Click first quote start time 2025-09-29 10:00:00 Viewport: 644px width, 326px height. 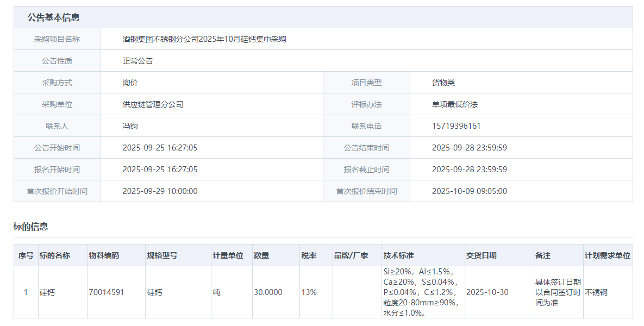point(160,191)
